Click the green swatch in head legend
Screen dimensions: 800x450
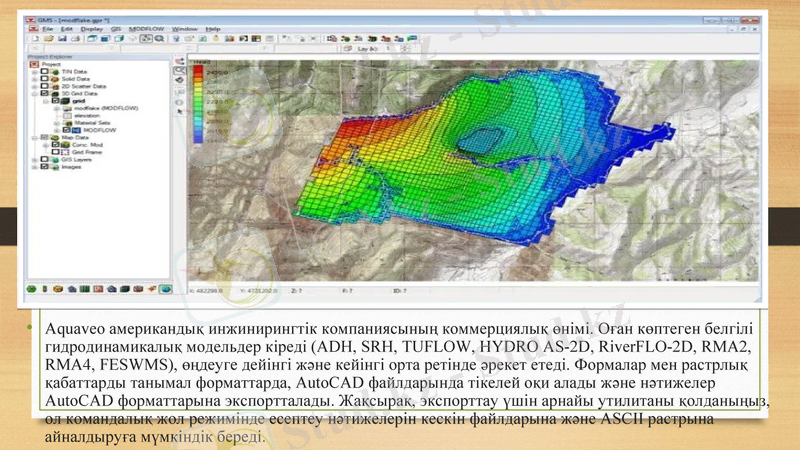pos(198,102)
